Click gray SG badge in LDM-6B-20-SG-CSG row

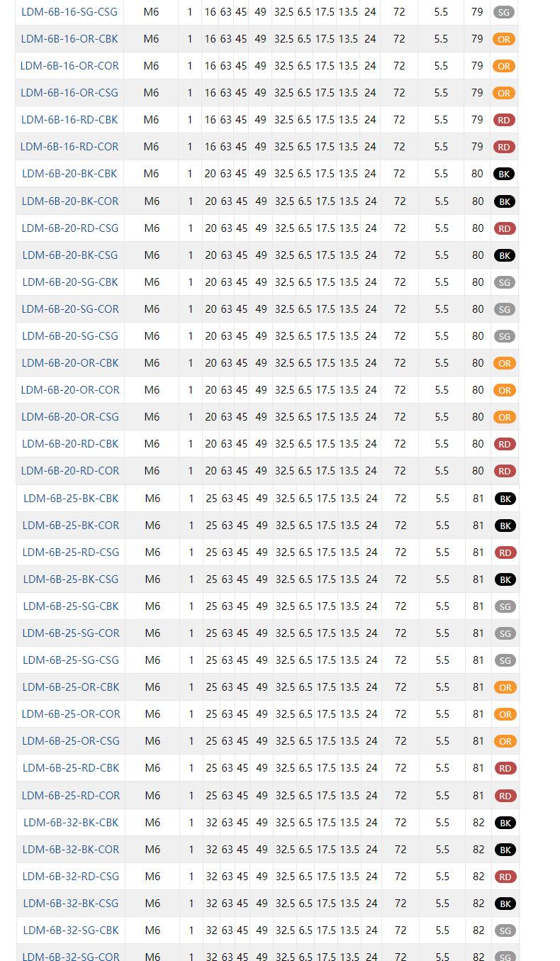point(505,336)
